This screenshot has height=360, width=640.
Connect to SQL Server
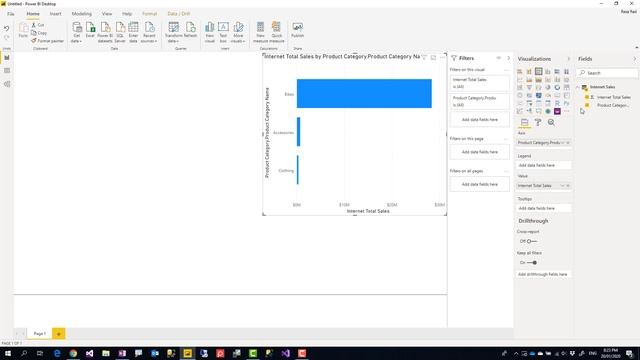click(x=120, y=32)
